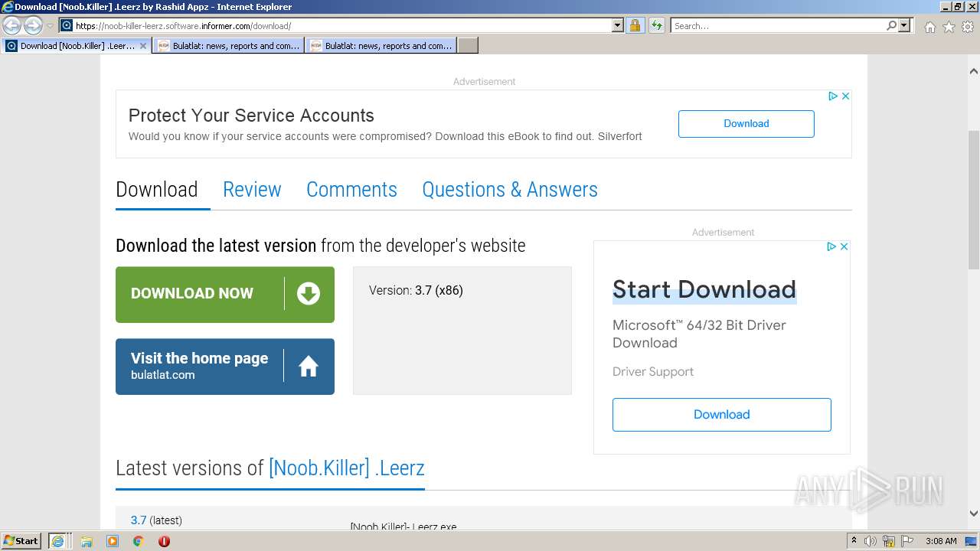Image resolution: width=980 pixels, height=551 pixels.
Task: Click the security lock icon
Action: [x=635, y=25]
